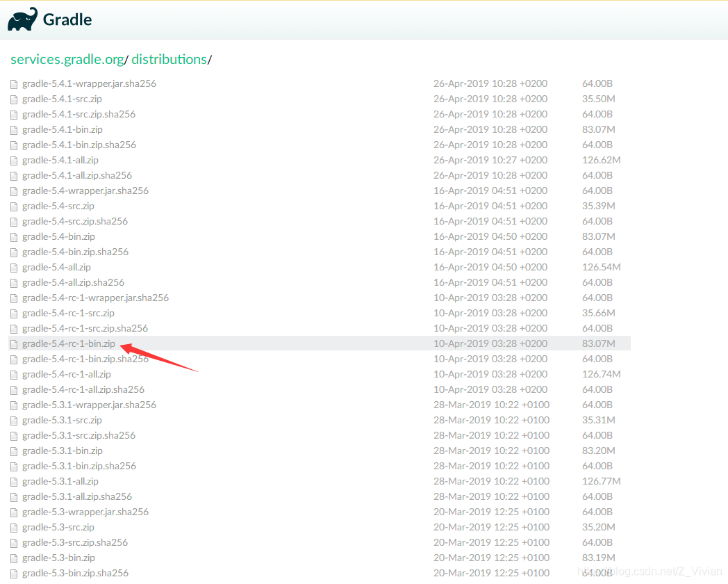Open gradle-5.3.1-src.zip.sha256 link
This screenshot has width=728, height=584.
click(78, 436)
